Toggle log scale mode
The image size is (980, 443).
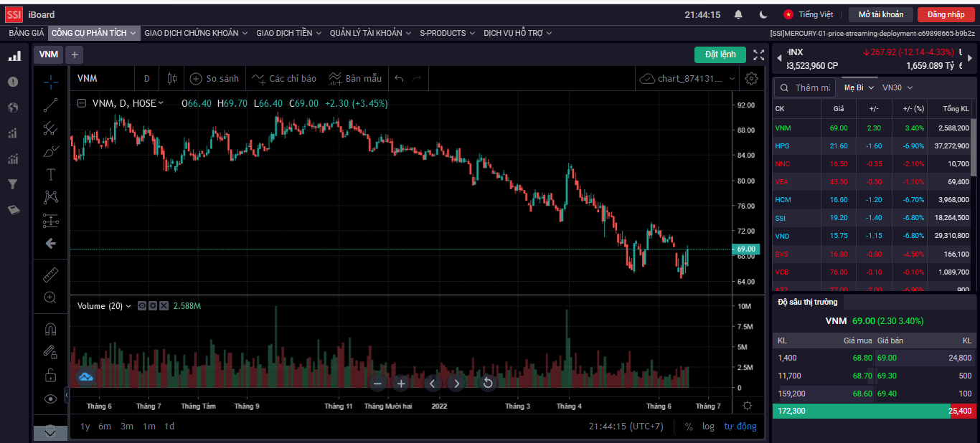[x=708, y=427]
